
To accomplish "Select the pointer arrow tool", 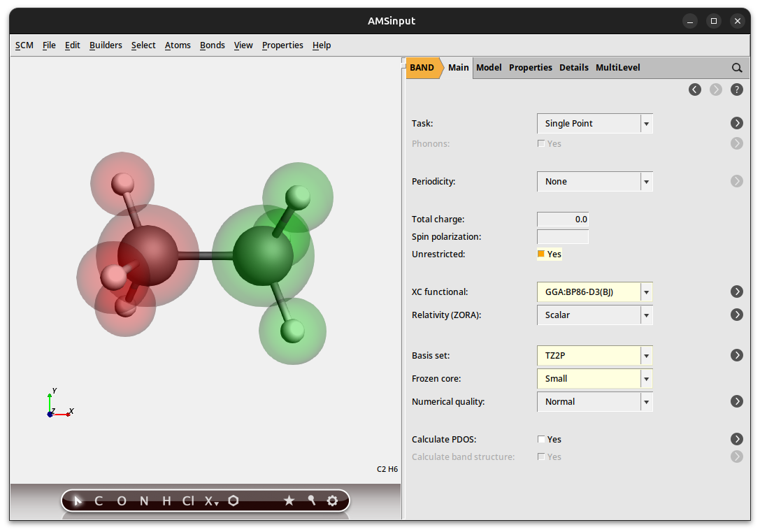I will [78, 501].
